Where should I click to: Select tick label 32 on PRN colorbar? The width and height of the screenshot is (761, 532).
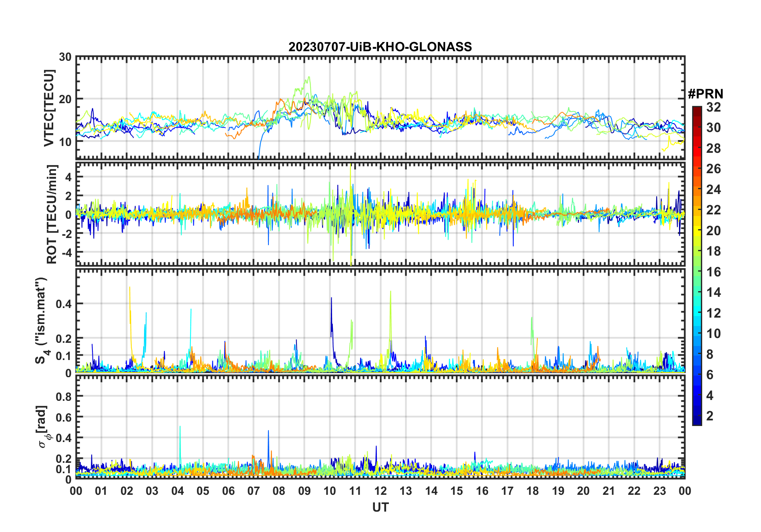(714, 107)
